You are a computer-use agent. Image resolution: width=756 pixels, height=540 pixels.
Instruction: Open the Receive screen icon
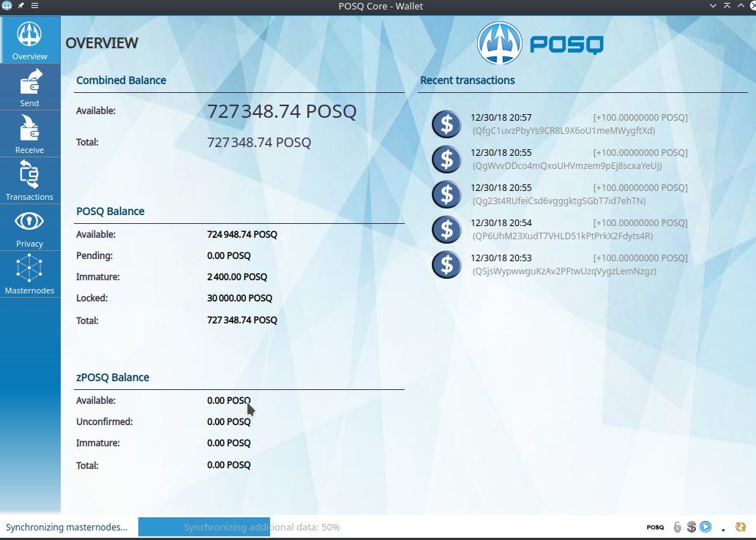point(29,129)
